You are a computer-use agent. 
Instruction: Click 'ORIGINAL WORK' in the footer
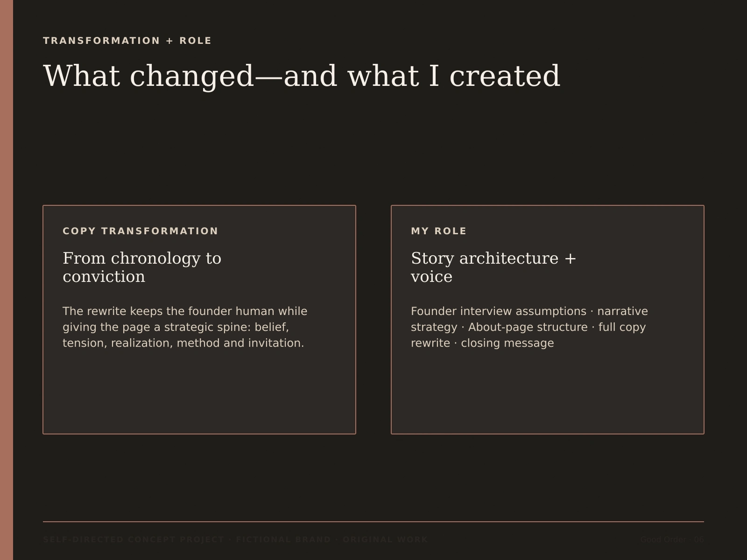(x=385, y=539)
